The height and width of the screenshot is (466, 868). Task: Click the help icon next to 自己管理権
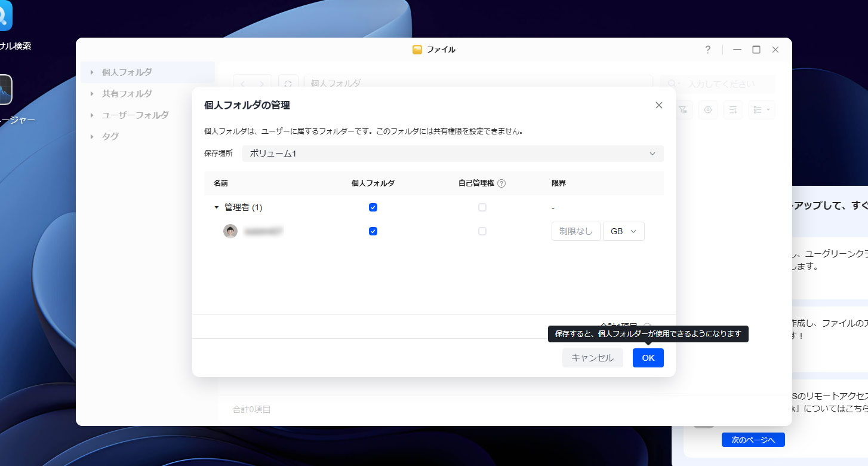502,183
